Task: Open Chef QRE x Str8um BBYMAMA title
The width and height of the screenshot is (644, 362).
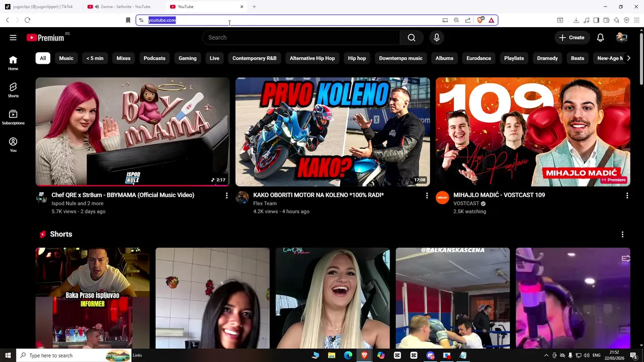Action: point(123,195)
